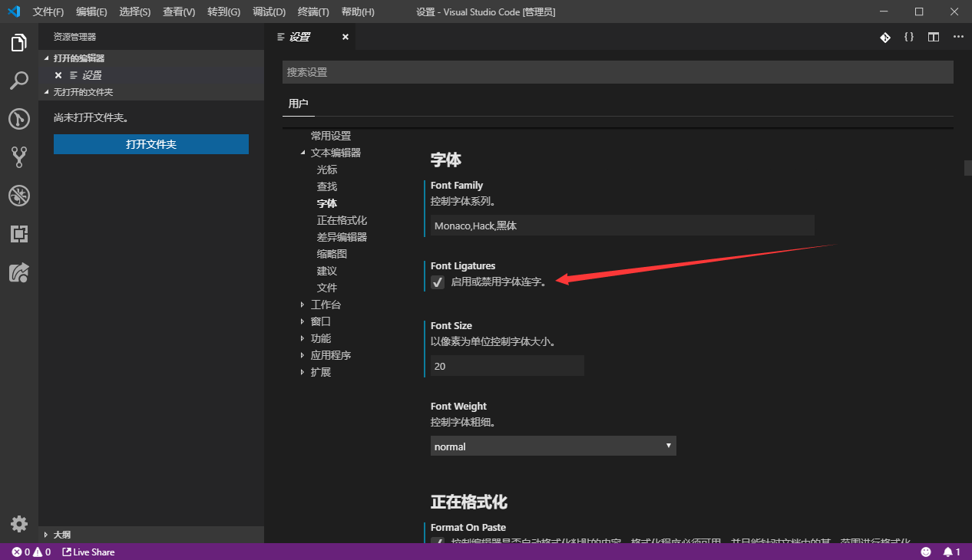
Task: Click the Font Family input field
Action: (x=623, y=226)
